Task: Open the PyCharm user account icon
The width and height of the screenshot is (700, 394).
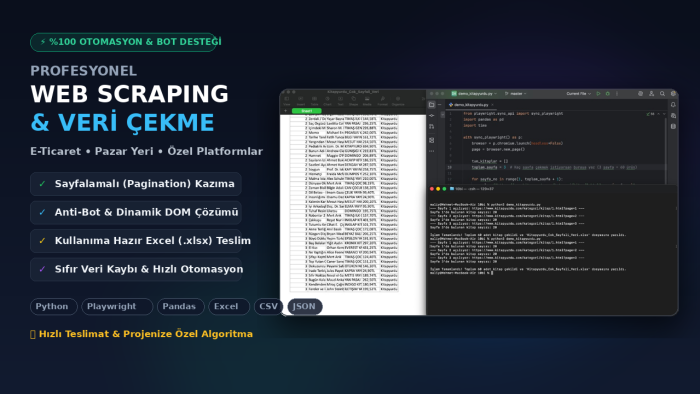Action: [x=651, y=94]
